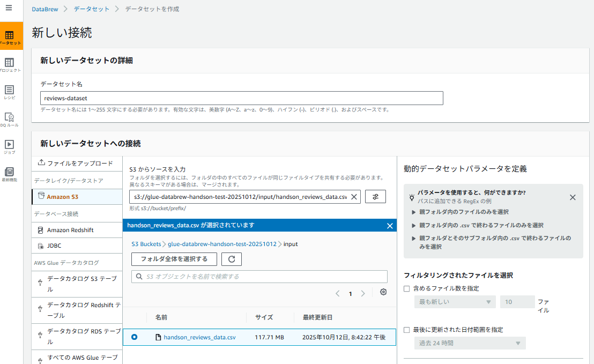Click the S3 source path input
594x364 pixels.
[244, 197]
